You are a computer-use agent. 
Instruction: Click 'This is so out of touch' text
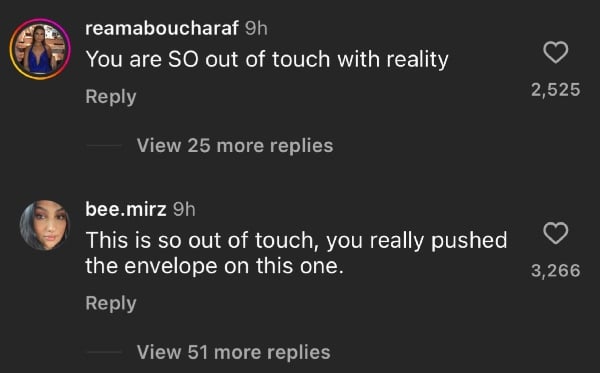click(202, 241)
